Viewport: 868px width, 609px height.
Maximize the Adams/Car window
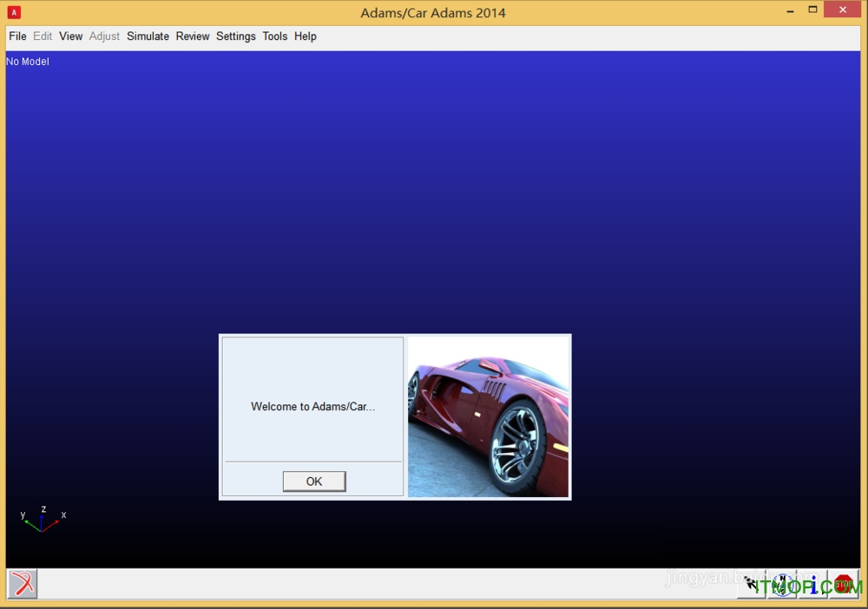[812, 10]
